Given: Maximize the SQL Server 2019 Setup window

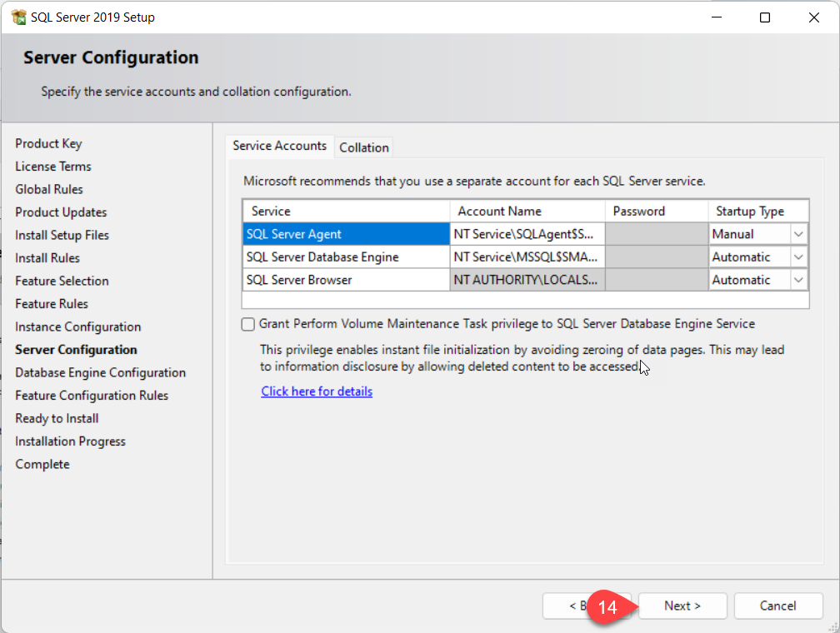Looking at the screenshot, I should coord(765,17).
